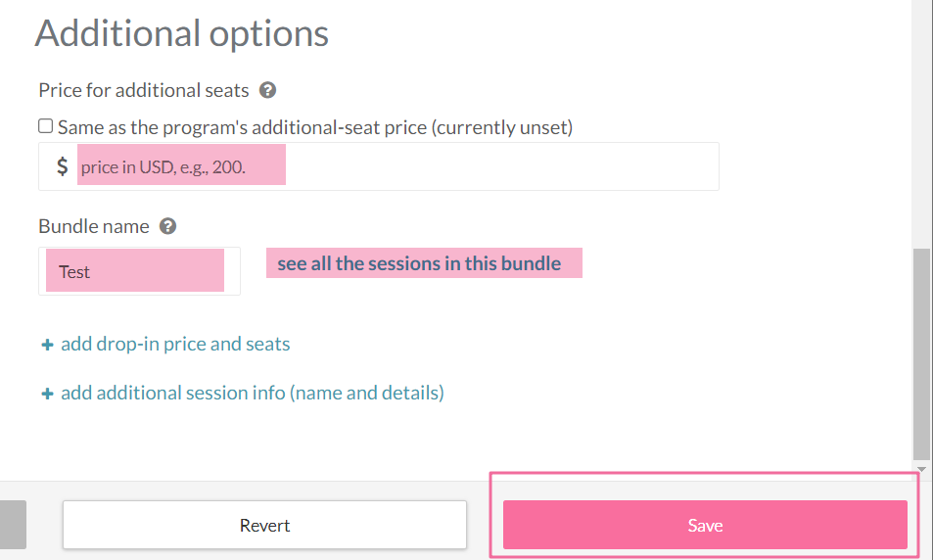The image size is (933, 560).
Task: Expand add additional session info section
Action: [x=253, y=393]
